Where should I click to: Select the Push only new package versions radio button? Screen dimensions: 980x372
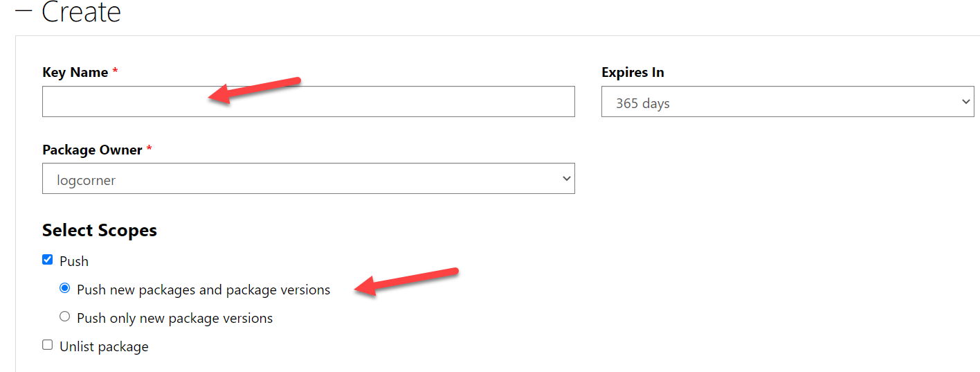point(65,317)
